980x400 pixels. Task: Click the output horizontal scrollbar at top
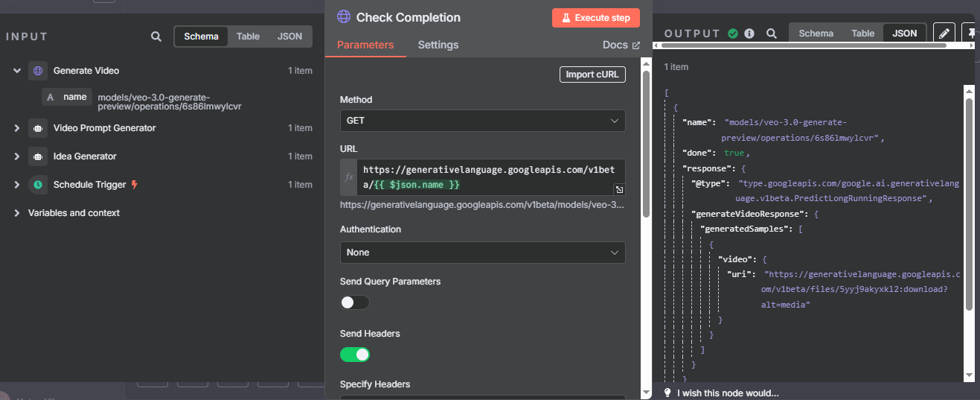click(803, 46)
